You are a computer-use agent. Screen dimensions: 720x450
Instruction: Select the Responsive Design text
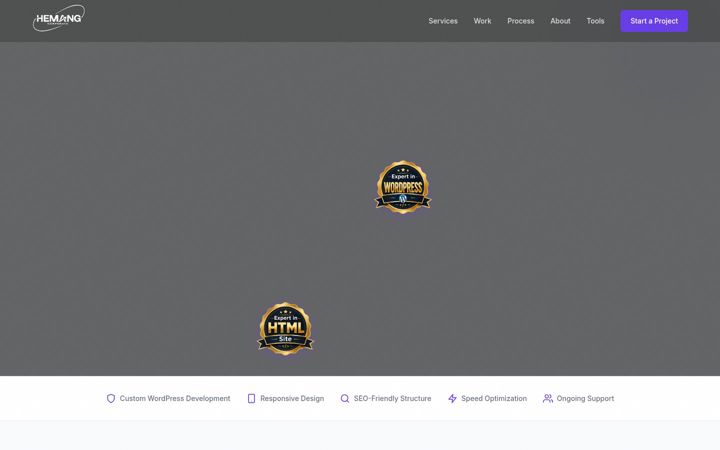click(292, 399)
